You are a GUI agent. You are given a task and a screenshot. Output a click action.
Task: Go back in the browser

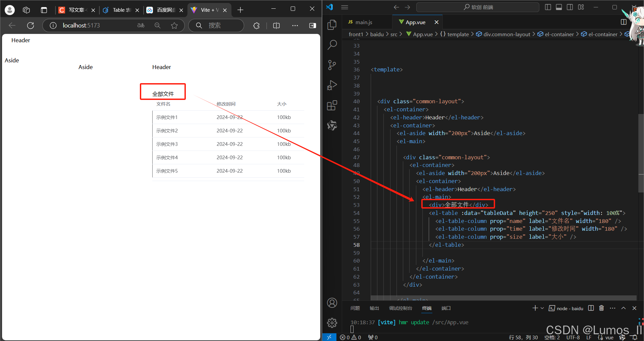click(12, 25)
